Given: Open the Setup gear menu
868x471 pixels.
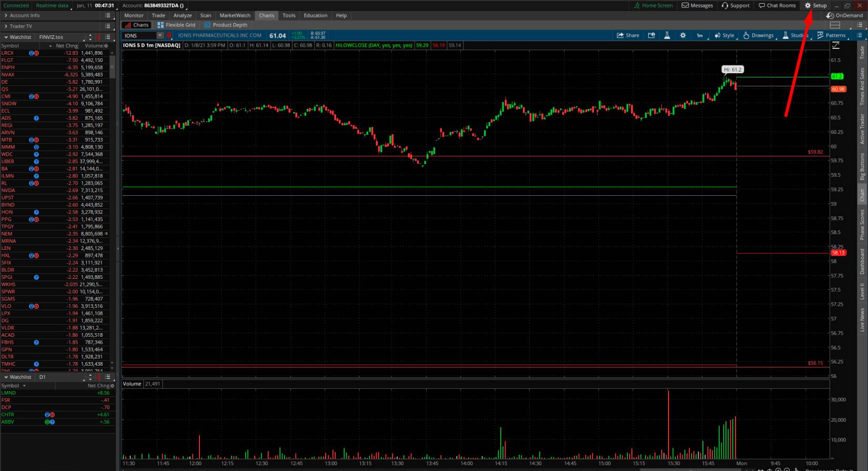Looking at the screenshot, I should click(815, 5).
